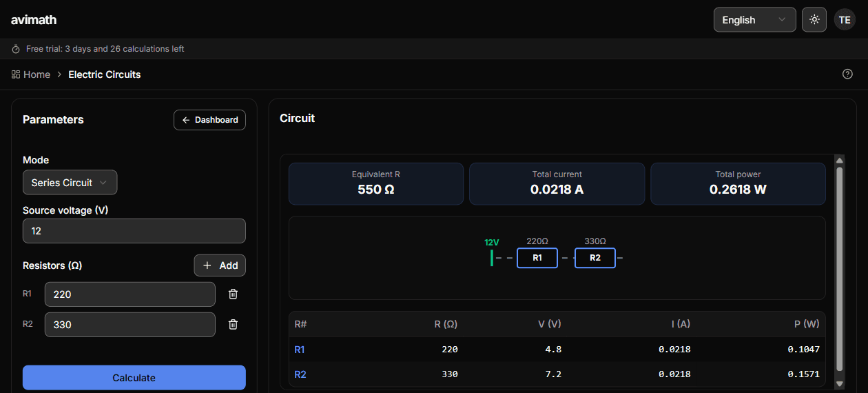
Task: Click the scrollbar down arrow
Action: [839, 383]
